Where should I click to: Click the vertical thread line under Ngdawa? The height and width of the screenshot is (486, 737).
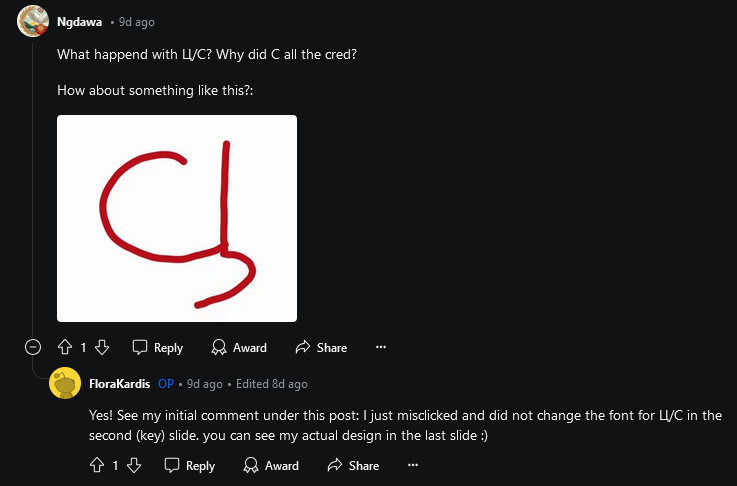(32, 188)
